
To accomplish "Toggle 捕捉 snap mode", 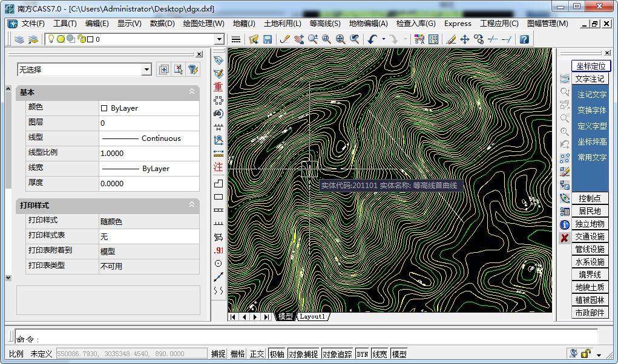I will pos(219,354).
